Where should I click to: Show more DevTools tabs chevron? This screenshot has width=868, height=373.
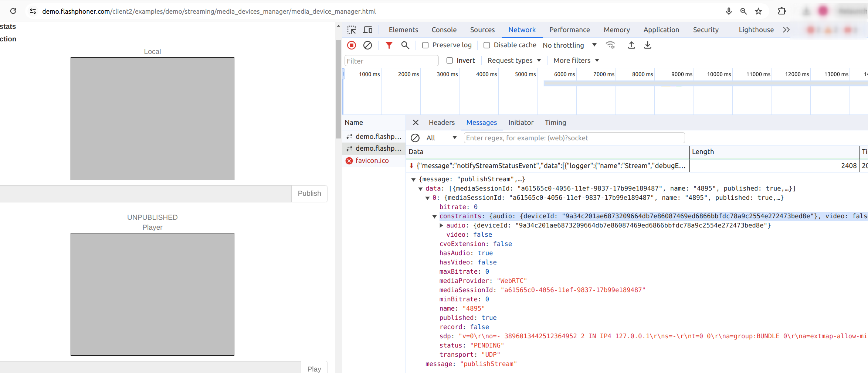click(x=786, y=30)
